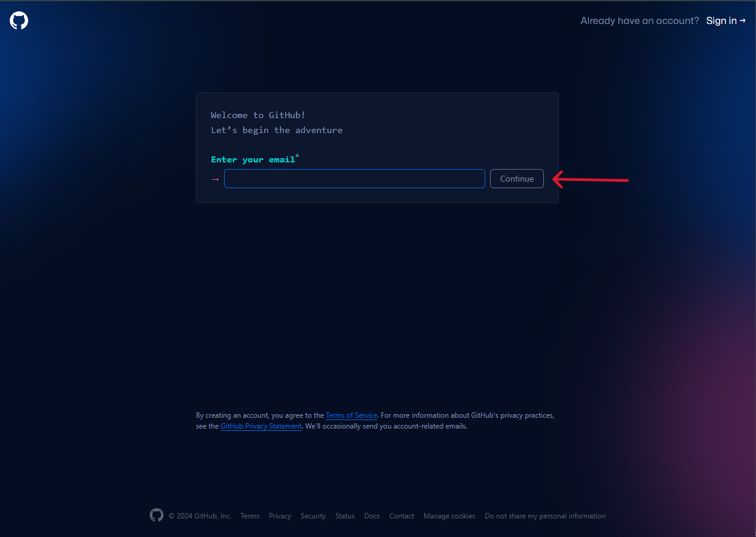Open the Contact footer link

(401, 515)
